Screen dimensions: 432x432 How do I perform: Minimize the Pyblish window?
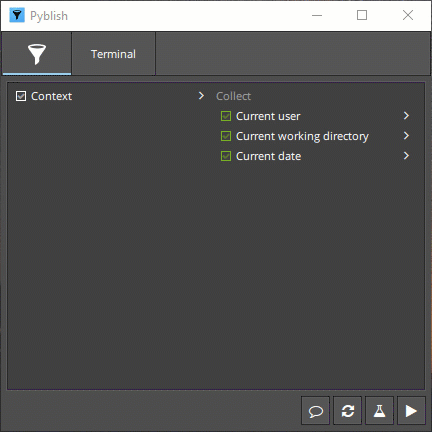(x=317, y=15)
